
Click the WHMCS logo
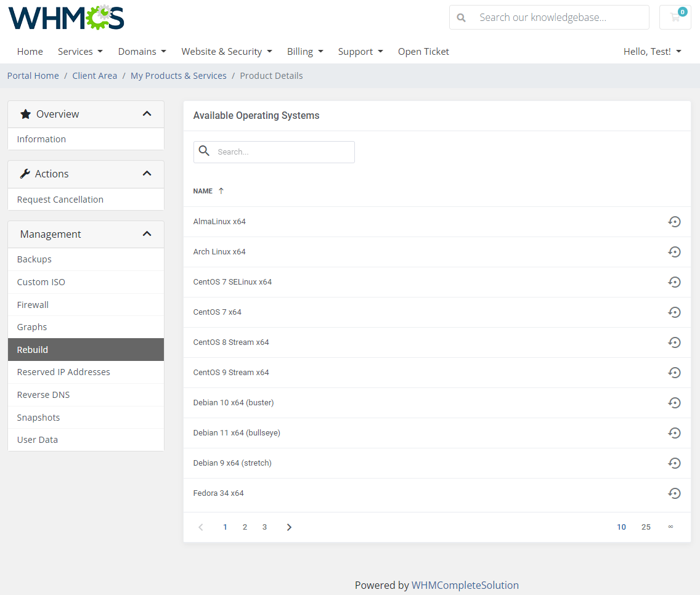(66, 18)
